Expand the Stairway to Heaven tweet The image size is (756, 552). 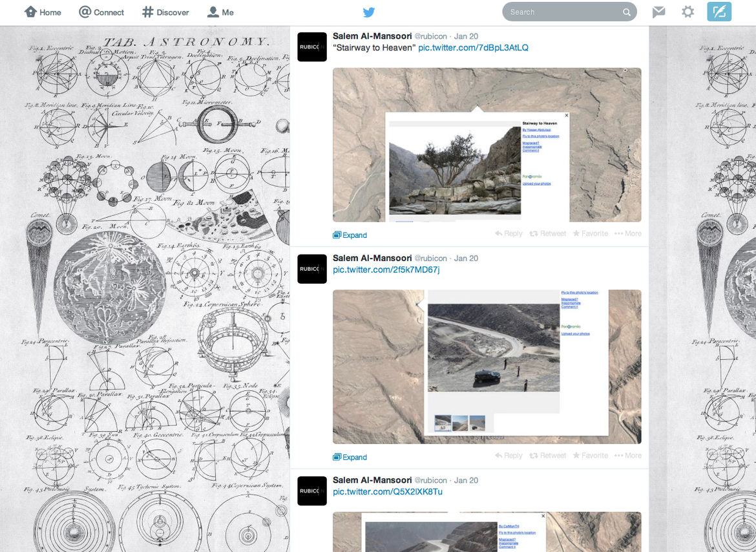click(x=350, y=235)
